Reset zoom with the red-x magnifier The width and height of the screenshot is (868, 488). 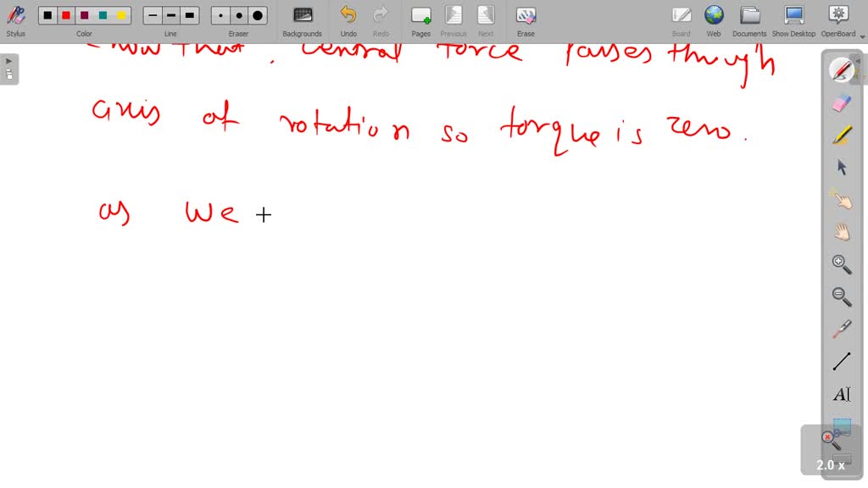click(831, 441)
